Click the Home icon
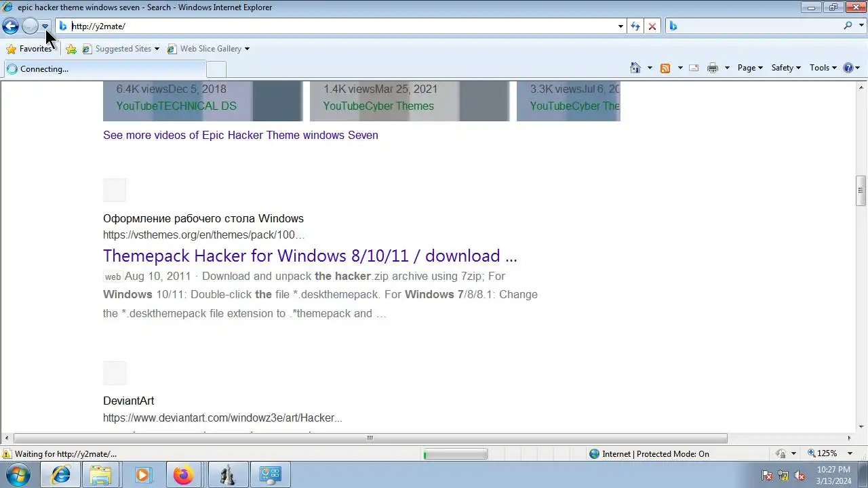This screenshot has height=488, width=868. [x=635, y=68]
